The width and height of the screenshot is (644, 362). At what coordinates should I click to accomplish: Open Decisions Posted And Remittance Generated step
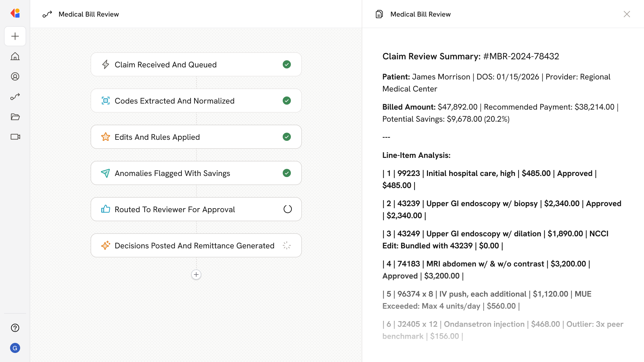tap(194, 245)
